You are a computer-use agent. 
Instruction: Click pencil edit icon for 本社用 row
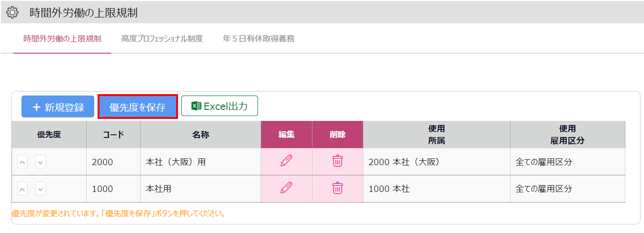click(286, 187)
